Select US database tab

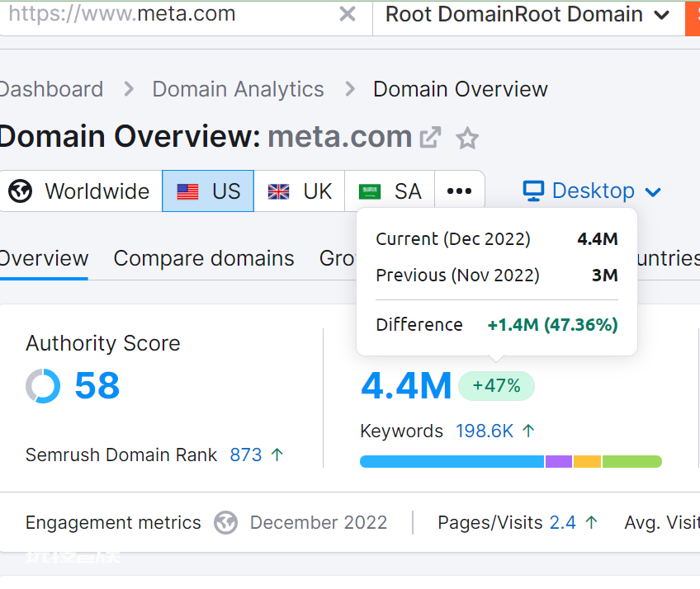[x=208, y=191]
